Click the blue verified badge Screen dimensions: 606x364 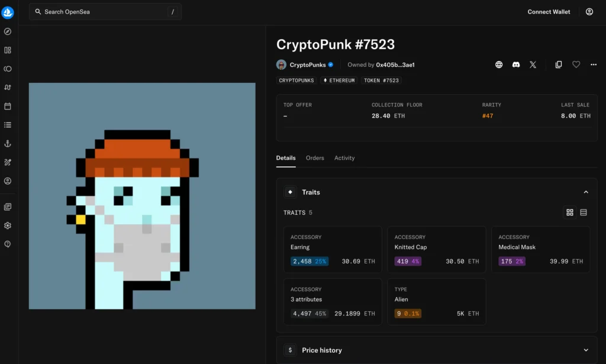tap(330, 65)
